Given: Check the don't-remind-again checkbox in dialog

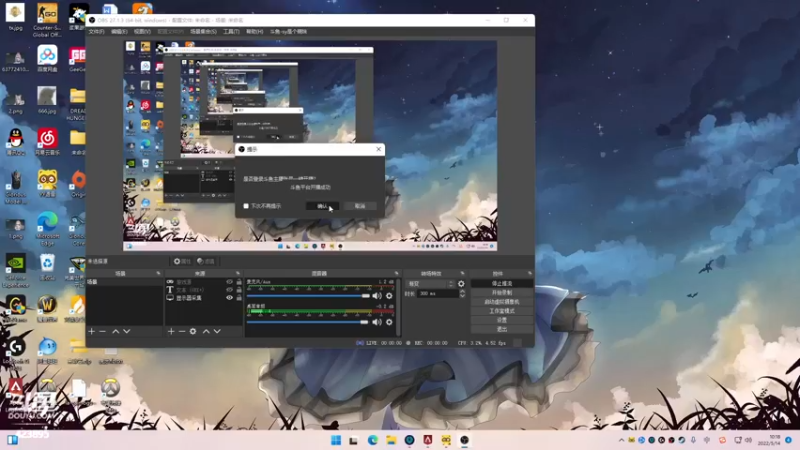Looking at the screenshot, I should pyautogui.click(x=246, y=206).
